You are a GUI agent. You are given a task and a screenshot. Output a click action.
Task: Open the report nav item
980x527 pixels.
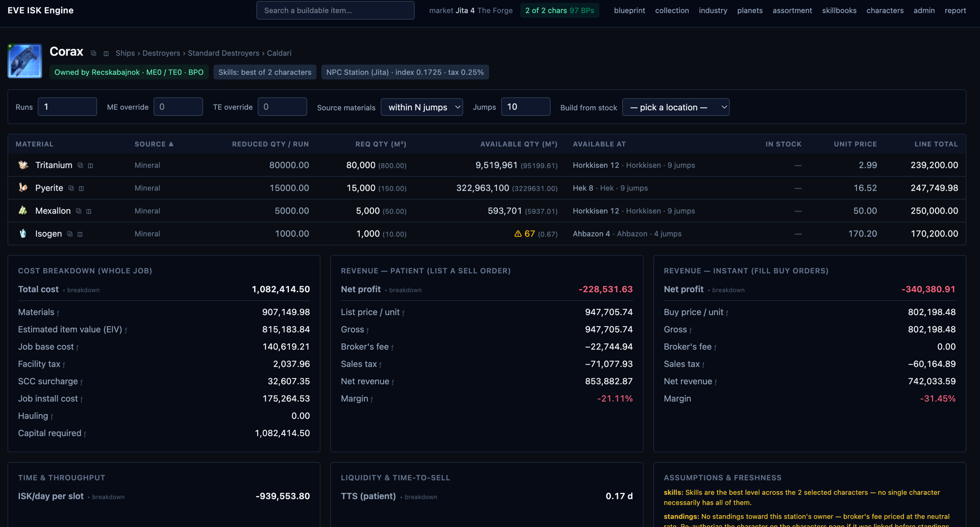(x=955, y=10)
